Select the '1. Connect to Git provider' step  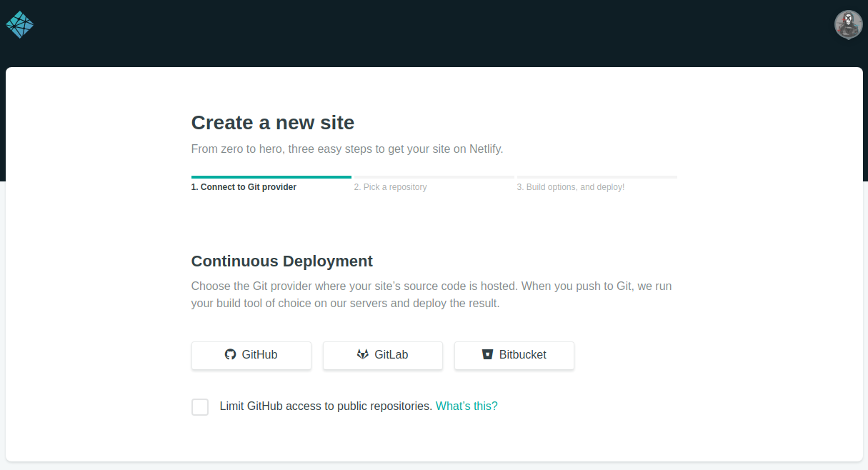tap(244, 187)
